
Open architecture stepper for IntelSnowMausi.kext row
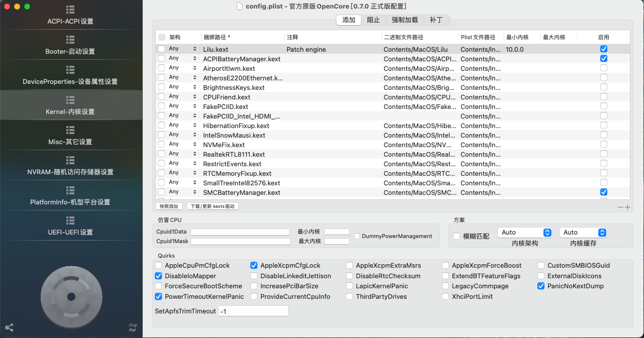point(195,135)
